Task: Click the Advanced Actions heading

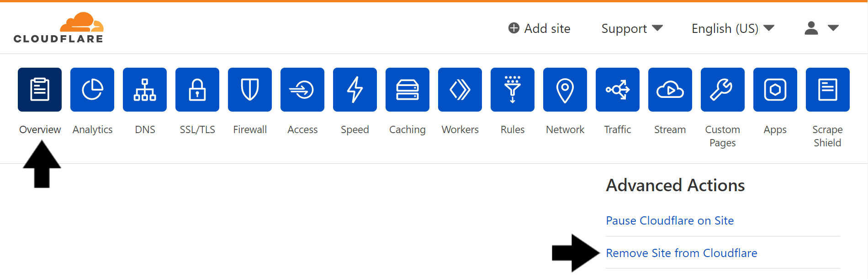Action: 675,185
